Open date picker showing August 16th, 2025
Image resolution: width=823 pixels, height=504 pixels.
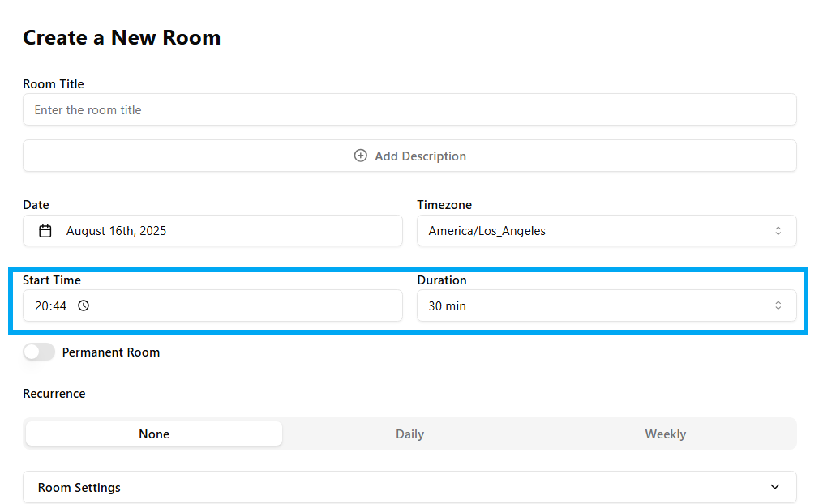[212, 231]
